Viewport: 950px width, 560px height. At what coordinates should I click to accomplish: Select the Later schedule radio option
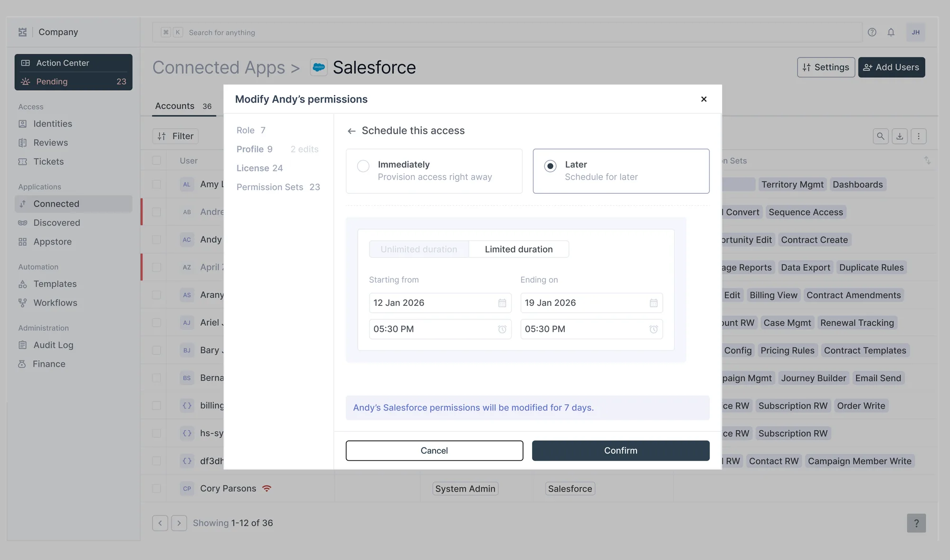(550, 166)
